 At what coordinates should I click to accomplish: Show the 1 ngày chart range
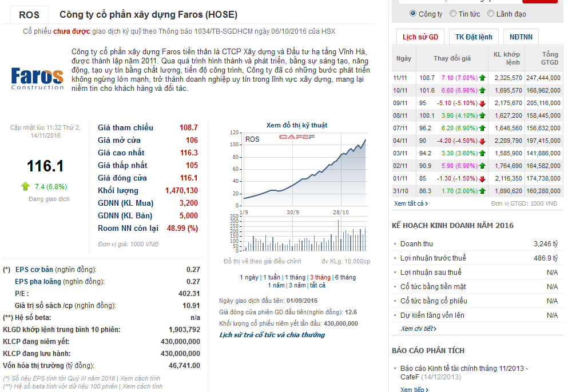249,277
